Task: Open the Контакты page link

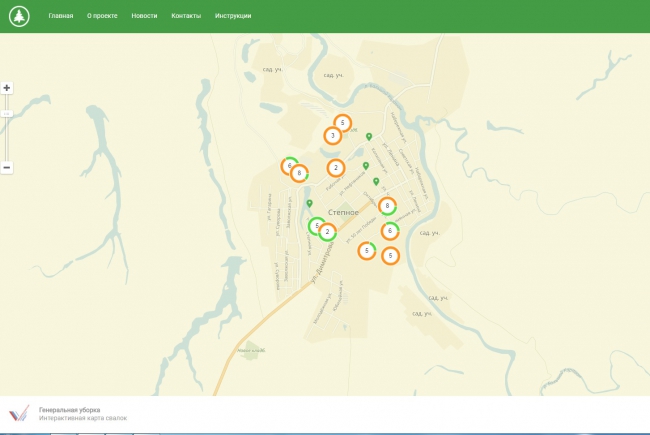Action: click(x=186, y=17)
